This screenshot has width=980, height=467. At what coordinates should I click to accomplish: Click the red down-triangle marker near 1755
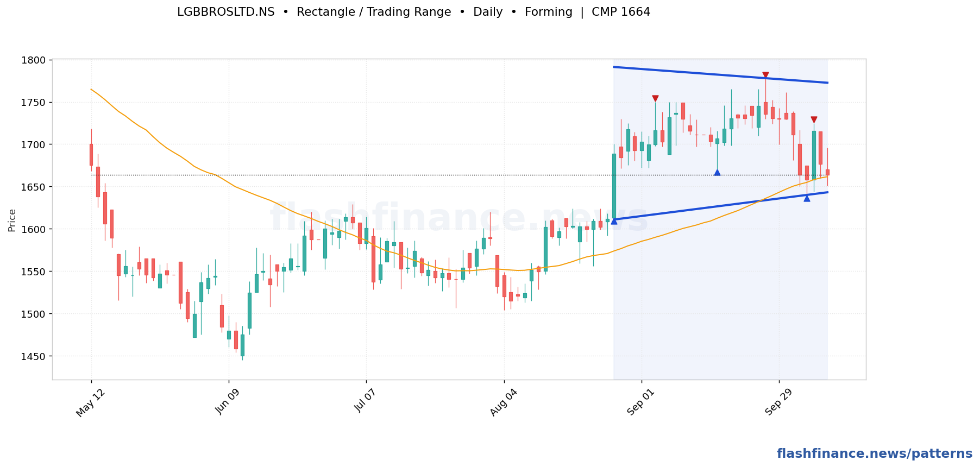click(655, 99)
